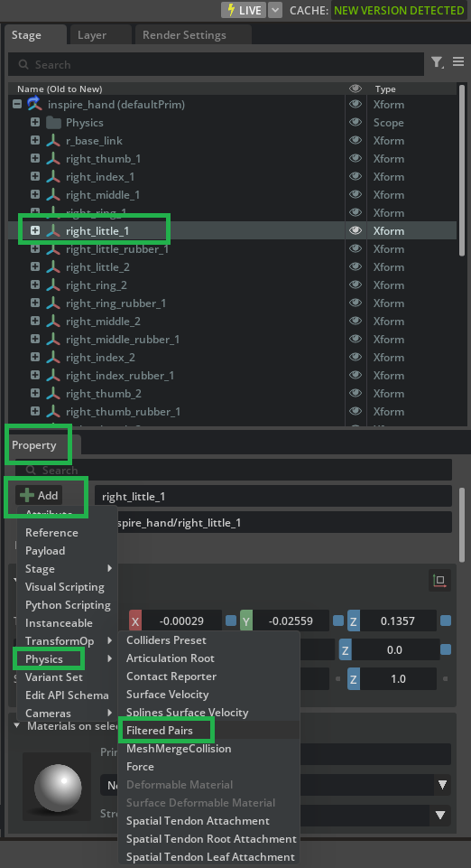
Task: Click the Physics folder icon
Action: pos(53,122)
